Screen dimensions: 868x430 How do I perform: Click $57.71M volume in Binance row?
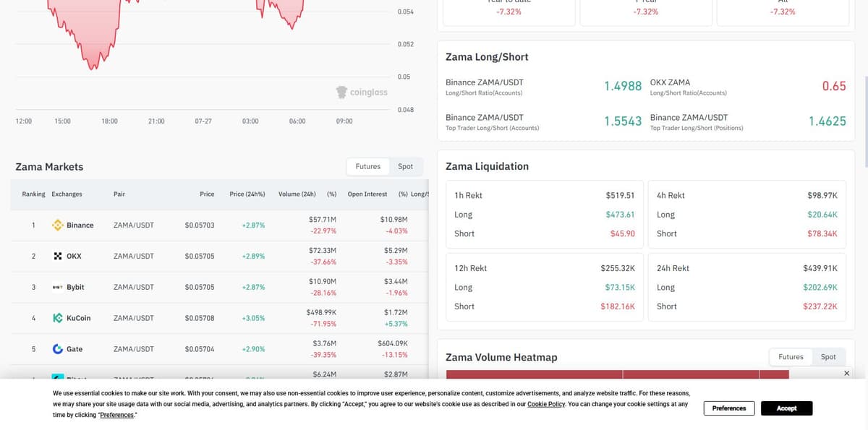click(323, 219)
